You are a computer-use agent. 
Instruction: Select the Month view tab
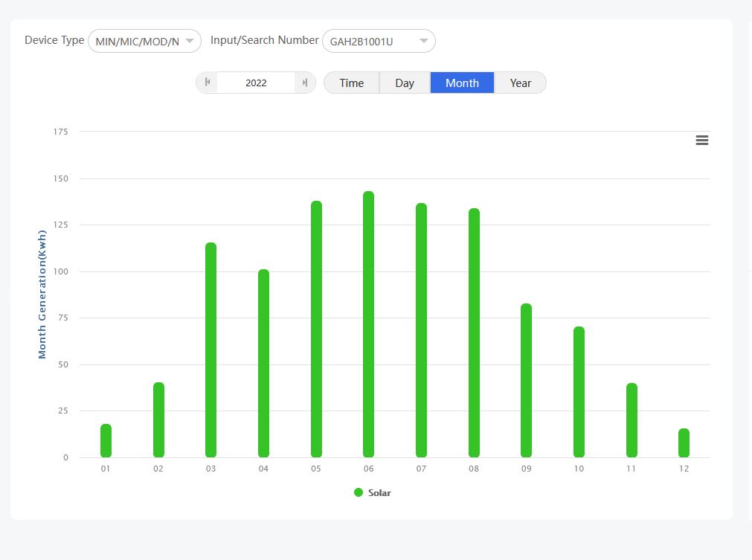pyautogui.click(x=462, y=83)
